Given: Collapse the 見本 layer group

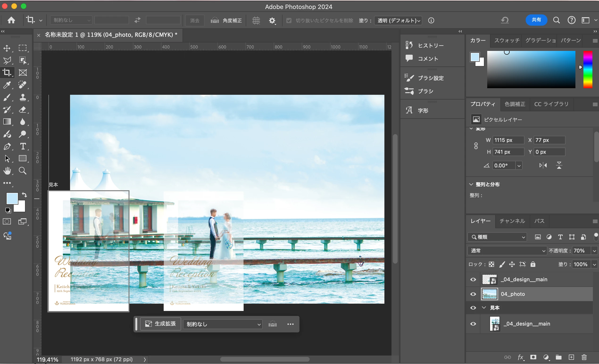Looking at the screenshot, I should coord(484,308).
